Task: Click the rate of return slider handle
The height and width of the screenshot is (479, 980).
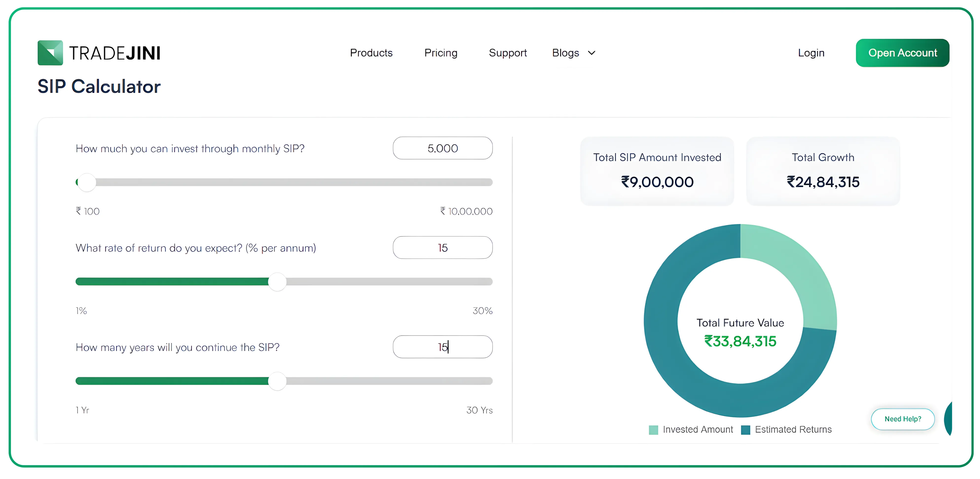Action: [277, 282]
